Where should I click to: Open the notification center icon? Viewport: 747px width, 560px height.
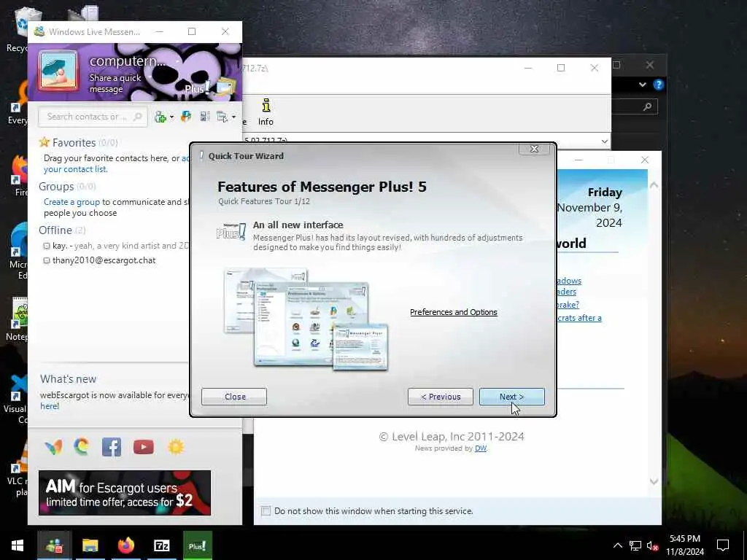pyautogui.click(x=723, y=545)
